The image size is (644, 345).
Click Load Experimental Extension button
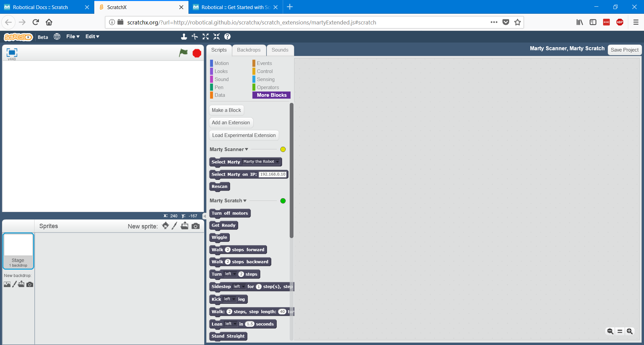click(x=244, y=135)
